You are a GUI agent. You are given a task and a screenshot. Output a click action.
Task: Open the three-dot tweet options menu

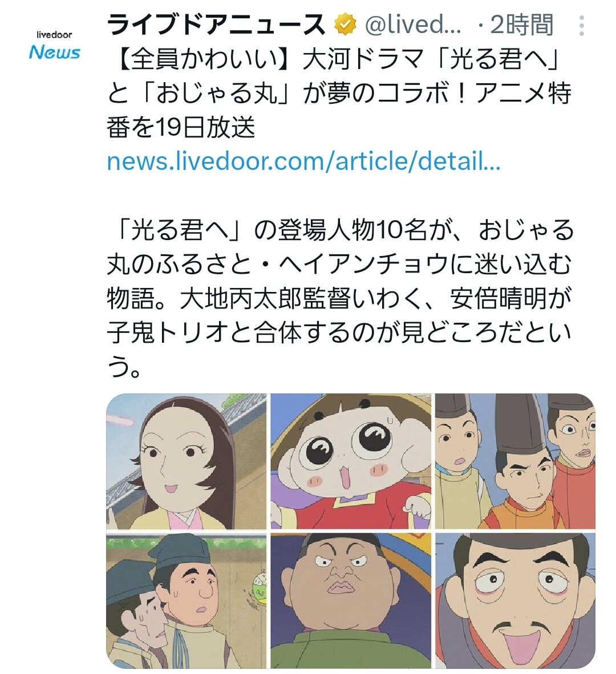(x=581, y=25)
